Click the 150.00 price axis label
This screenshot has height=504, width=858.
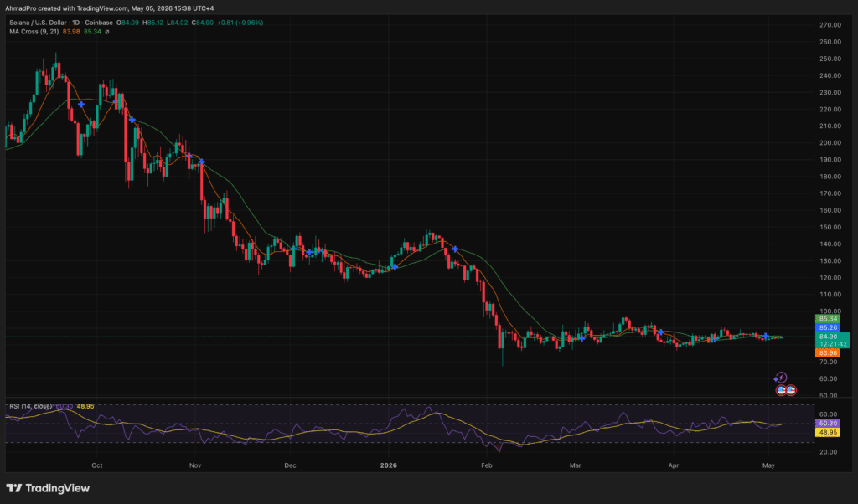(830, 228)
